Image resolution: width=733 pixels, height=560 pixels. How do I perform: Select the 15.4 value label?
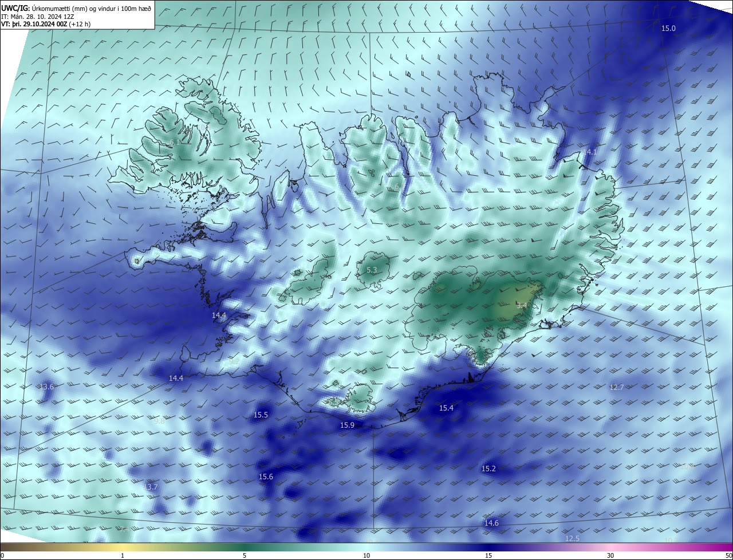446,408
